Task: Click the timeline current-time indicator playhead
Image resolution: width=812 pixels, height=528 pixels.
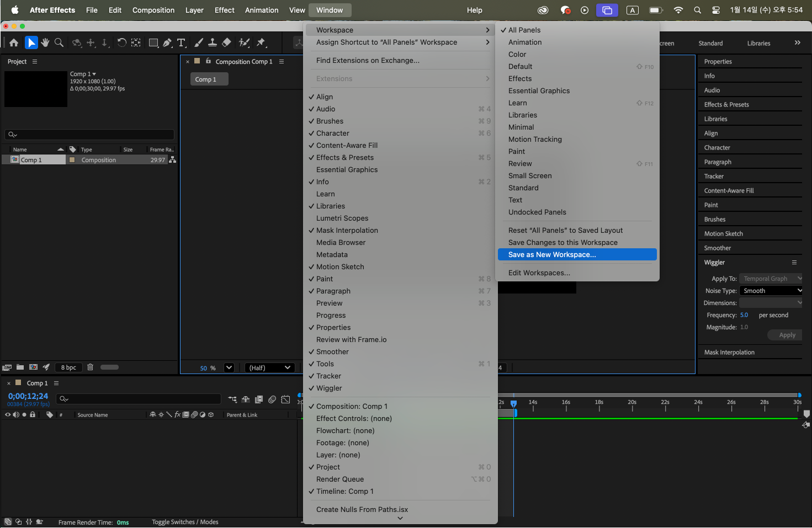Action: pos(513,404)
